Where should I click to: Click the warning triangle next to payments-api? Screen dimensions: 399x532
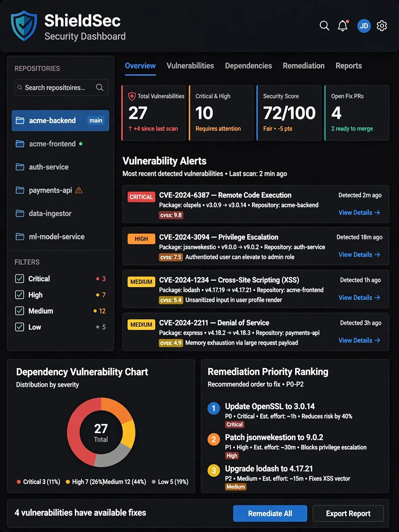coord(79,190)
